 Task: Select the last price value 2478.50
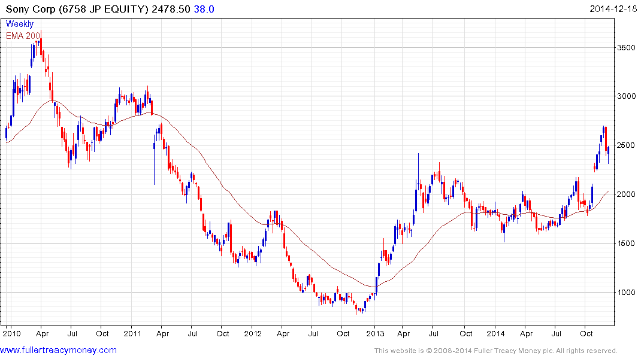tap(171, 9)
